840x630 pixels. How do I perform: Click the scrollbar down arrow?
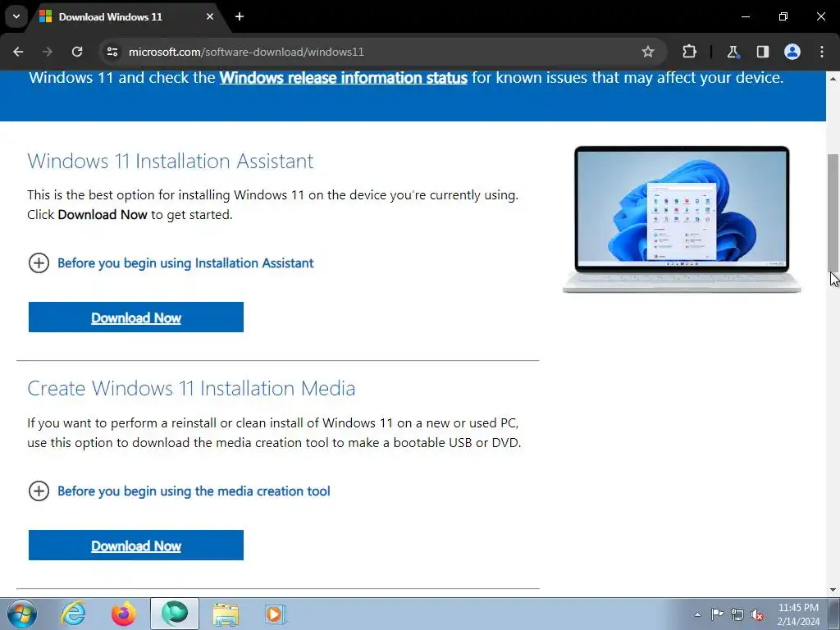(x=833, y=590)
